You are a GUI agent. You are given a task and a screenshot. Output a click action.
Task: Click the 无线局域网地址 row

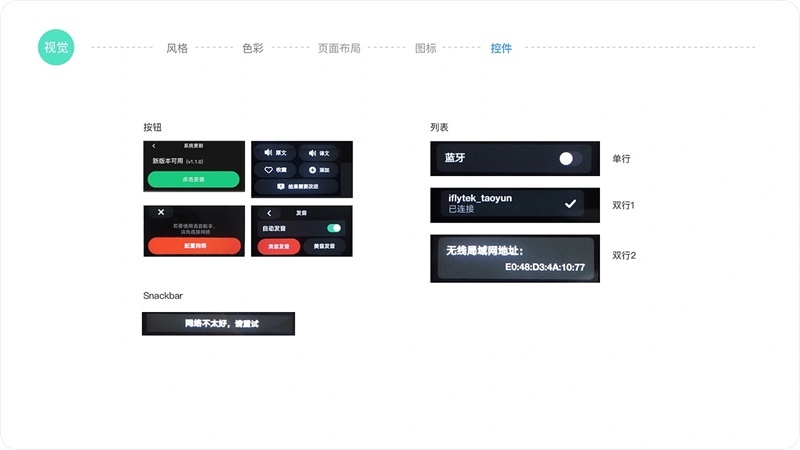516,258
